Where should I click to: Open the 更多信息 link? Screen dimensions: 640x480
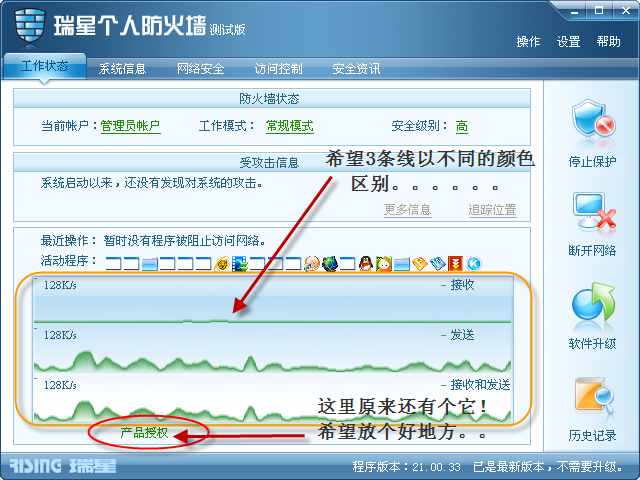coord(407,210)
